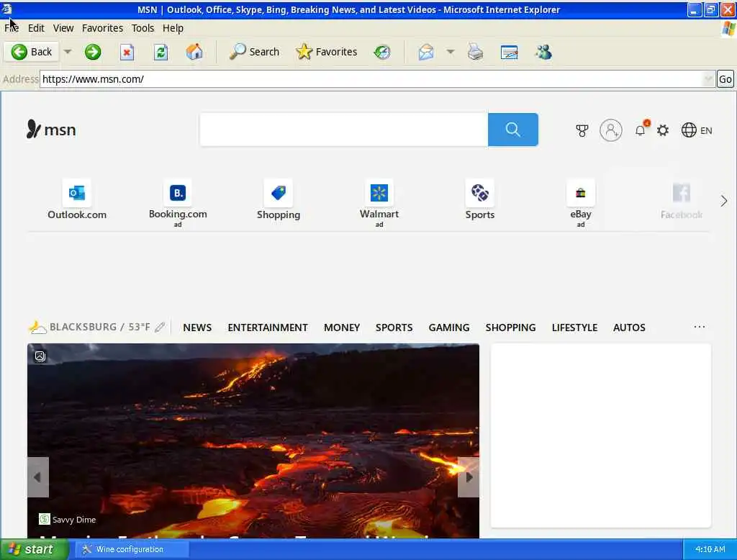The width and height of the screenshot is (737, 560).
Task: Open the Favorites star toolbar button
Action: click(326, 52)
